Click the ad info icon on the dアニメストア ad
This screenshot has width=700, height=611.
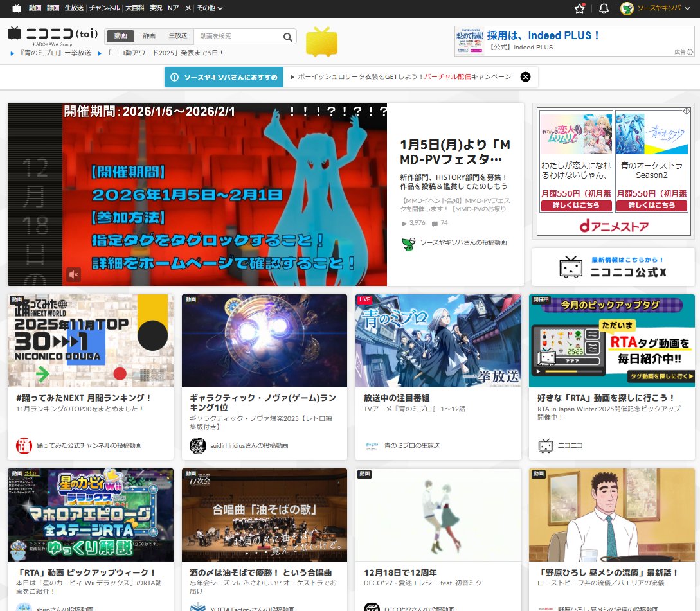pyautogui.click(x=686, y=111)
